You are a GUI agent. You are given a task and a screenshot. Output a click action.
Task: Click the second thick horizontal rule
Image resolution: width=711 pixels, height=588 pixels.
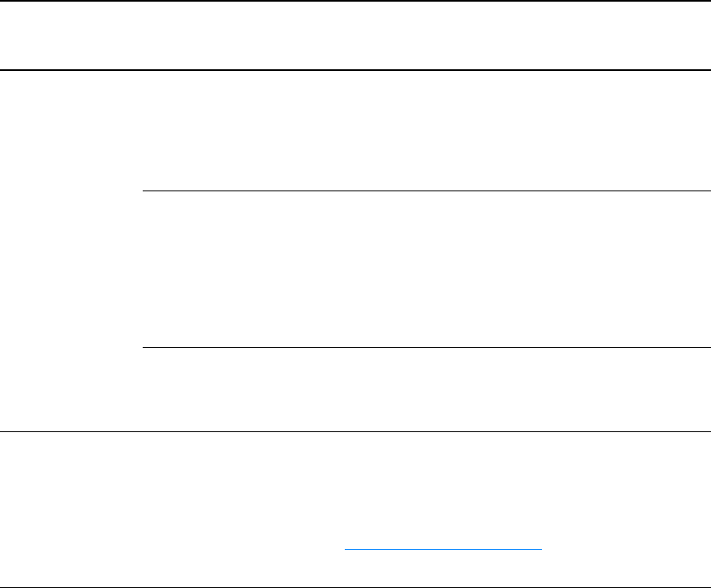tap(355, 70)
